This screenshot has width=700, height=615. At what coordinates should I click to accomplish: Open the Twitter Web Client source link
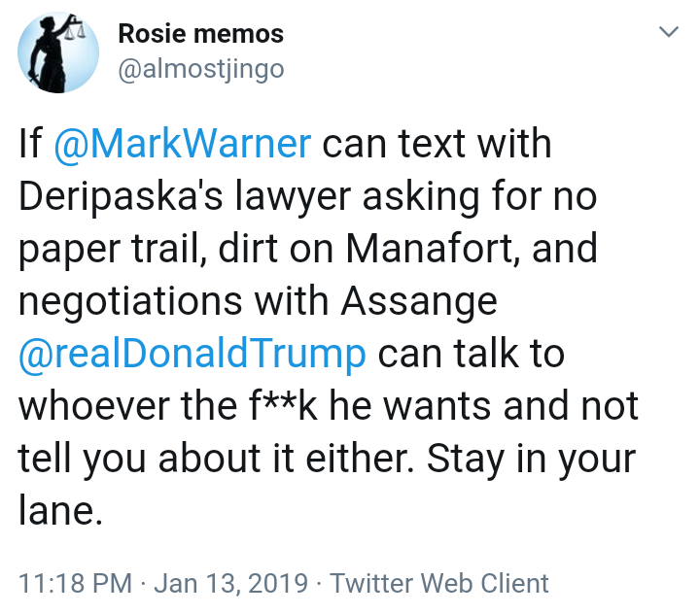[x=439, y=583]
